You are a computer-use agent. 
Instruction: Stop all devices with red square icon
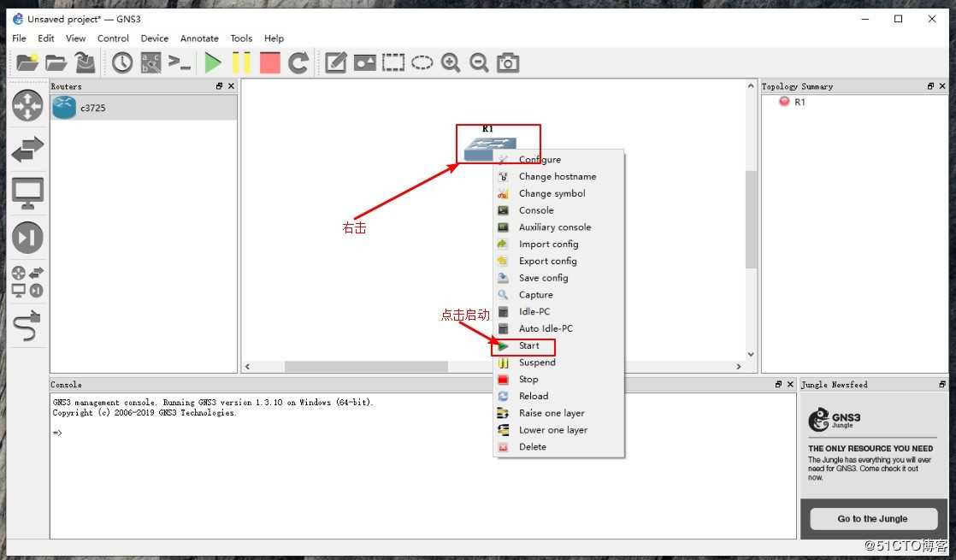click(269, 62)
